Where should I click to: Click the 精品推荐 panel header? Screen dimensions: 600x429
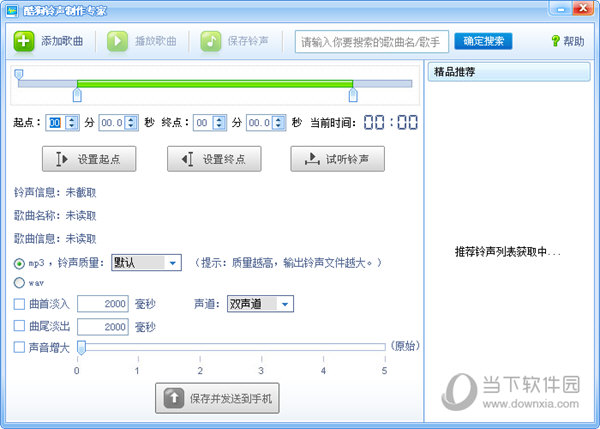pyautogui.click(x=509, y=72)
